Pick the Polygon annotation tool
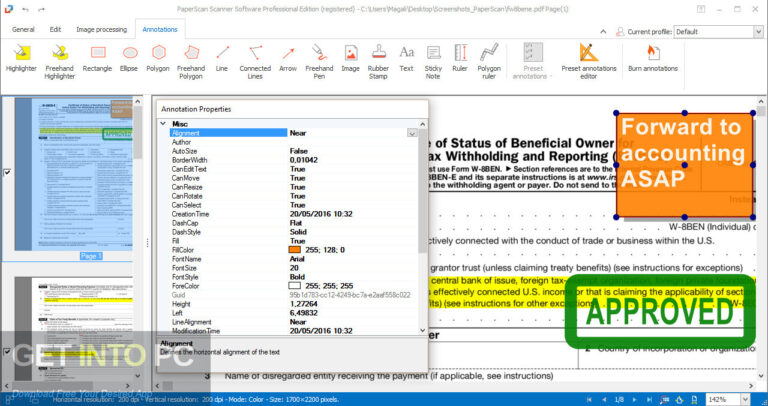 (x=158, y=58)
